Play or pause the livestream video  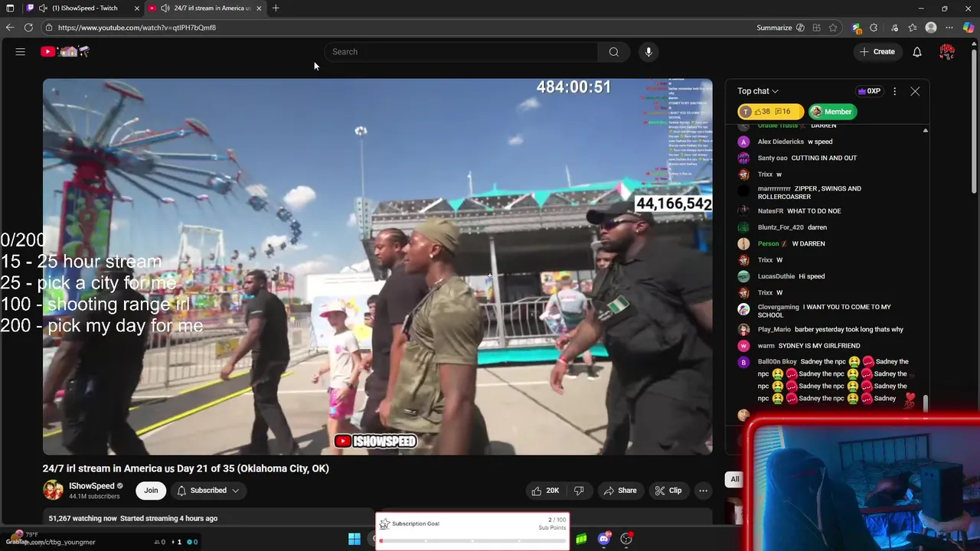click(x=377, y=266)
